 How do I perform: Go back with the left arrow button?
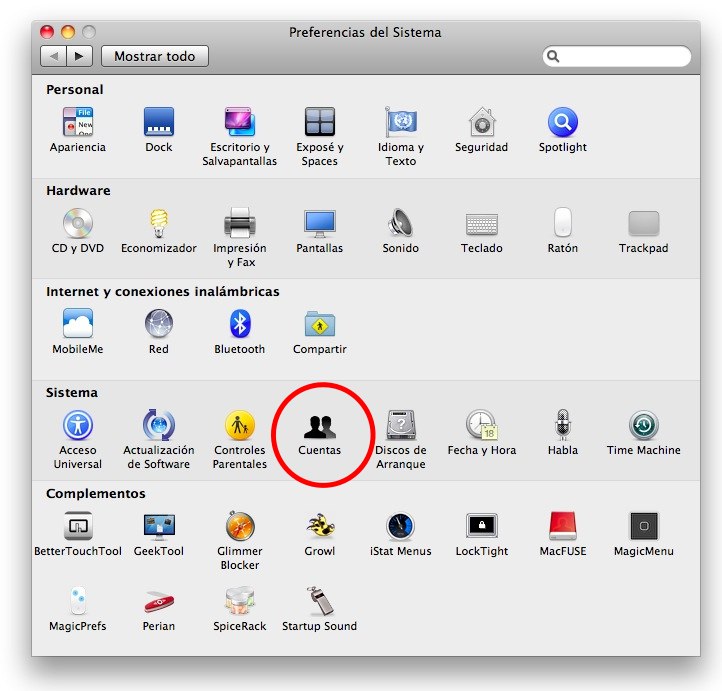[x=53, y=56]
